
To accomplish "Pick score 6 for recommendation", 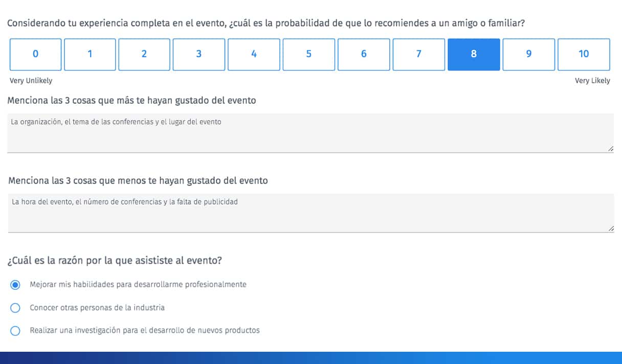I will (364, 54).
